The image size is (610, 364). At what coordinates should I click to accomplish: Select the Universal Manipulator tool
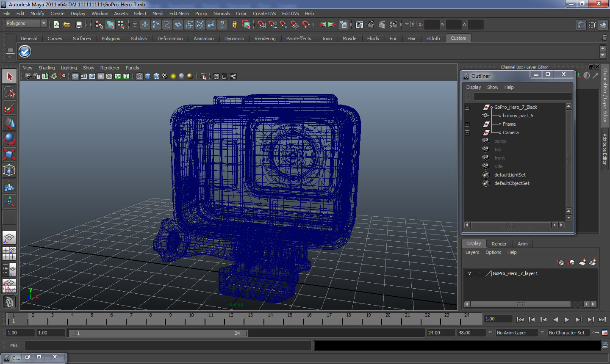9,170
